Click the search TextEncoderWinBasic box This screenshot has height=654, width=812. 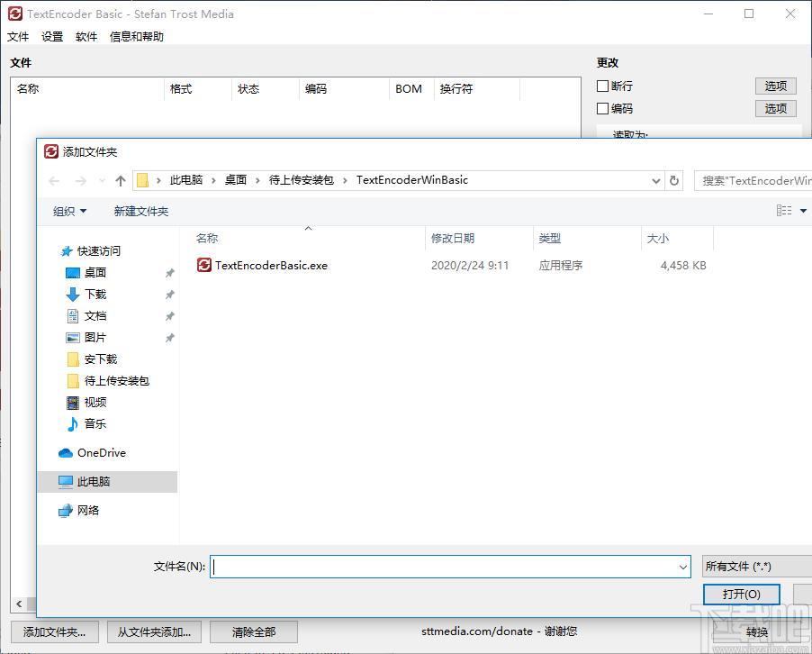pos(753,180)
